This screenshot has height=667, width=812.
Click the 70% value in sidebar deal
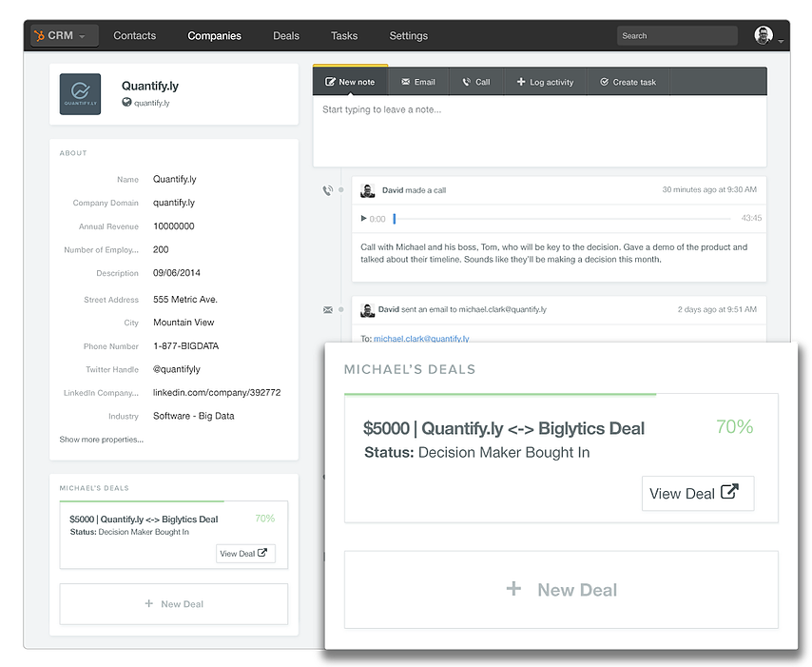(x=264, y=519)
